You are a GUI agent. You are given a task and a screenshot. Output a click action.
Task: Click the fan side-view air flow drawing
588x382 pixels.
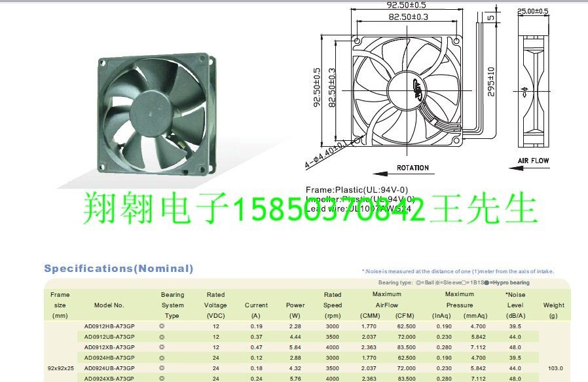pyautogui.click(x=533, y=91)
